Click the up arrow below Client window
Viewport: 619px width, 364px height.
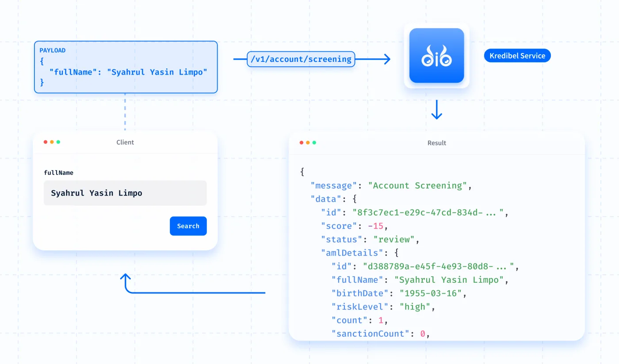click(126, 280)
